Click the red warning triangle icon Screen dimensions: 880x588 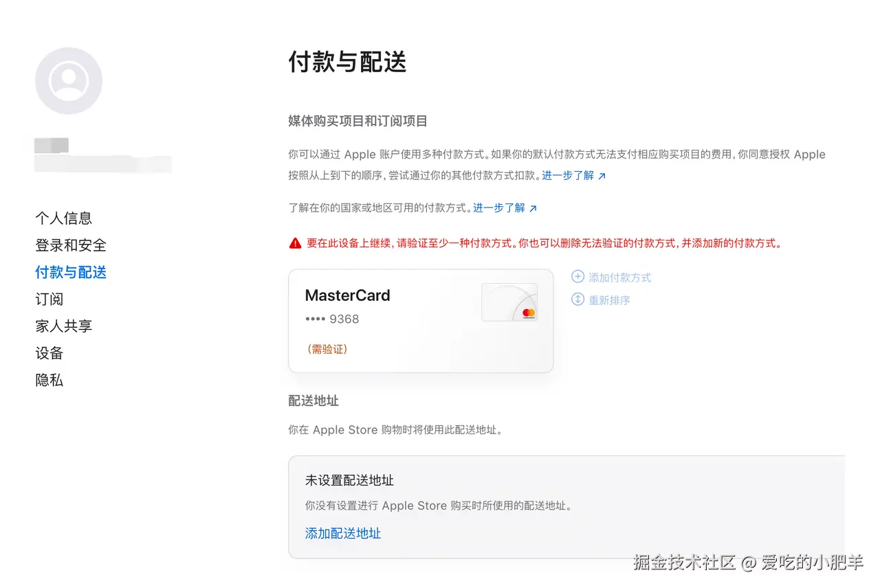pyautogui.click(x=295, y=243)
